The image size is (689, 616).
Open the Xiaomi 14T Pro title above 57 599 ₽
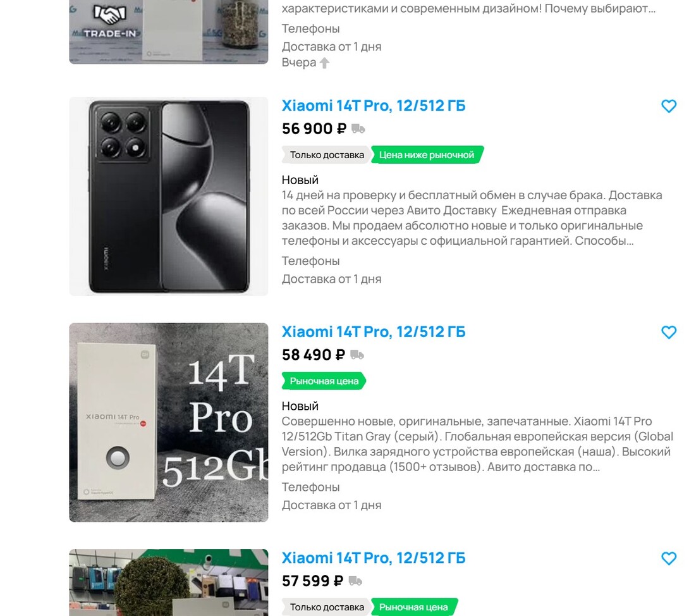point(373,558)
